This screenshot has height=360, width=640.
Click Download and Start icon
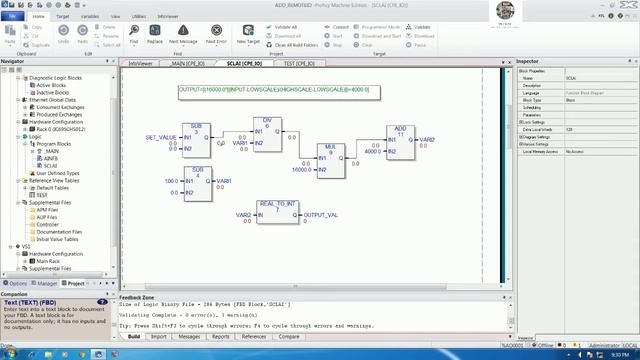[x=356, y=36]
